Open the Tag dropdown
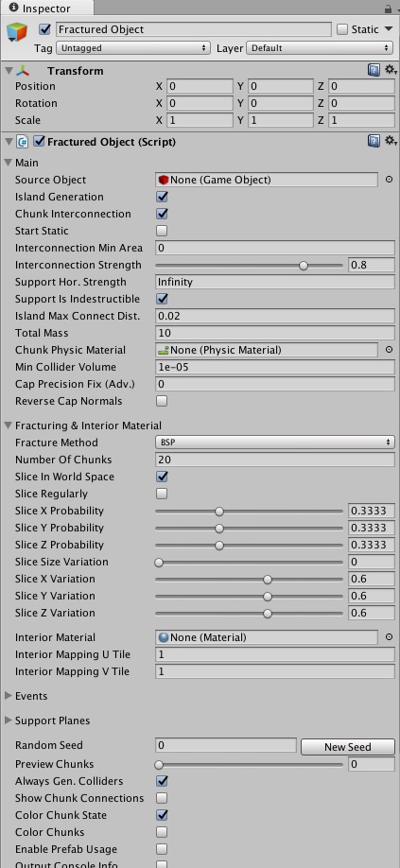This screenshot has width=400, height=868. 132,48
